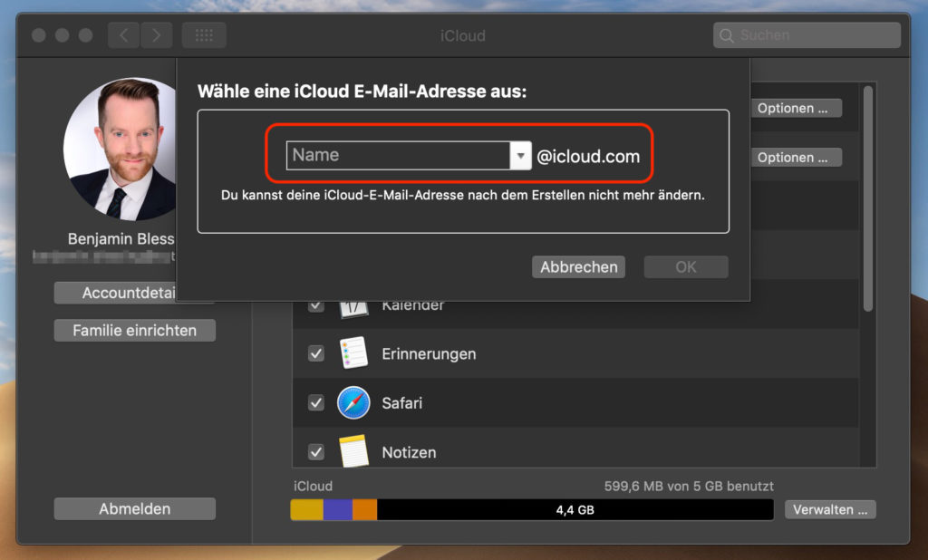928x560 pixels.
Task: Go forward with the toolbar forward arrow
Action: pyautogui.click(x=156, y=35)
